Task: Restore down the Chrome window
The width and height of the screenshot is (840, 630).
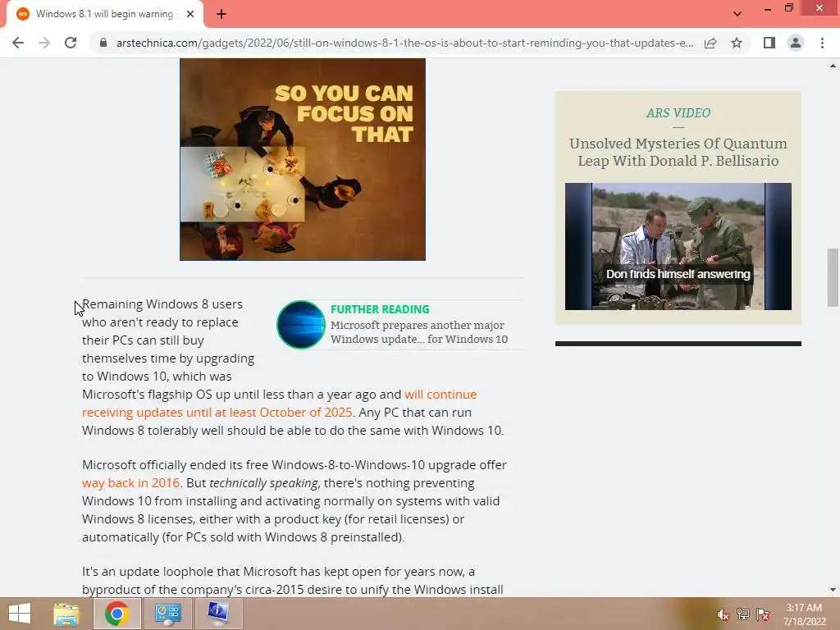Action: point(788,8)
